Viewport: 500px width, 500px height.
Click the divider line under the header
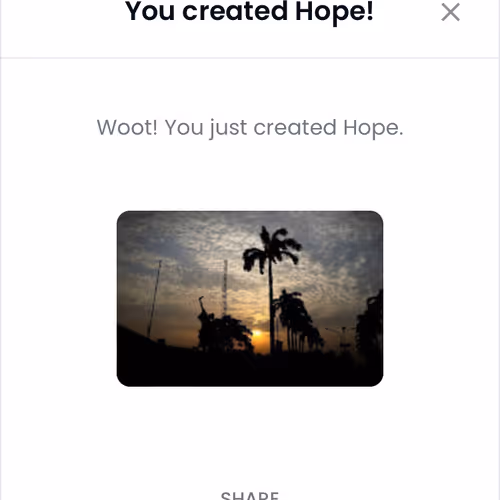click(250, 58)
